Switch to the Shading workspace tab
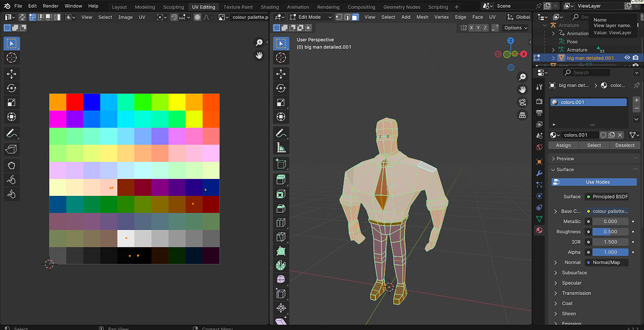This screenshot has height=330, width=644. point(269,6)
